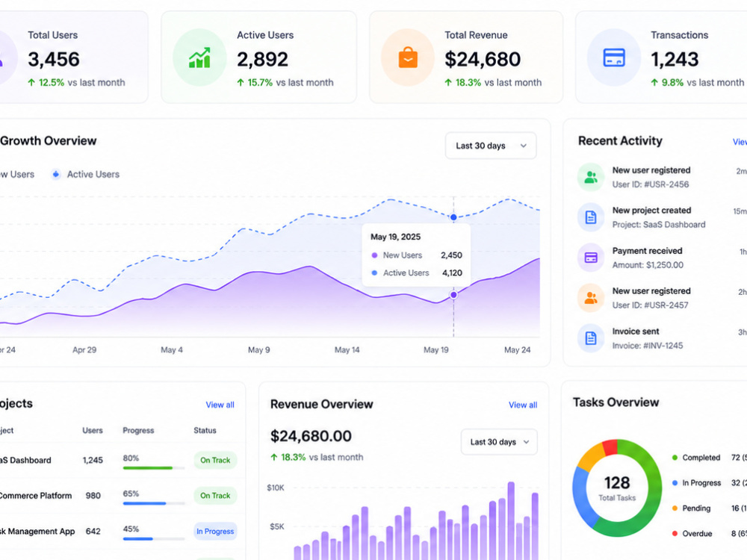Click the document icon for Invoice sent

(x=591, y=338)
